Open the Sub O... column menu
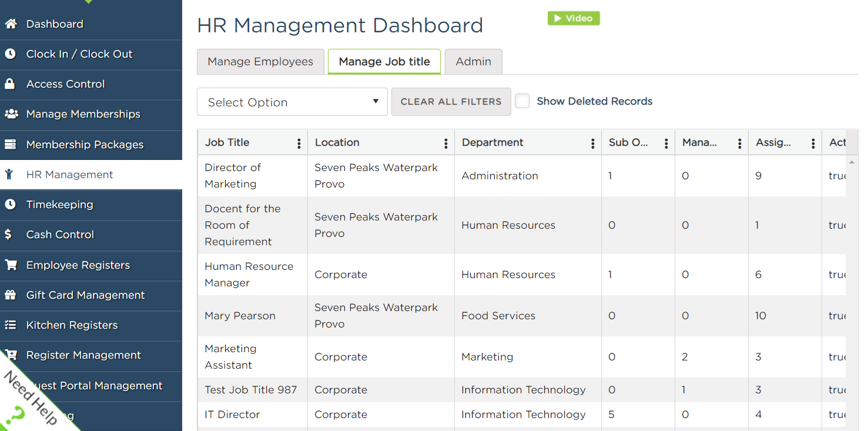Screen dimensions: 868x431 pos(666,143)
